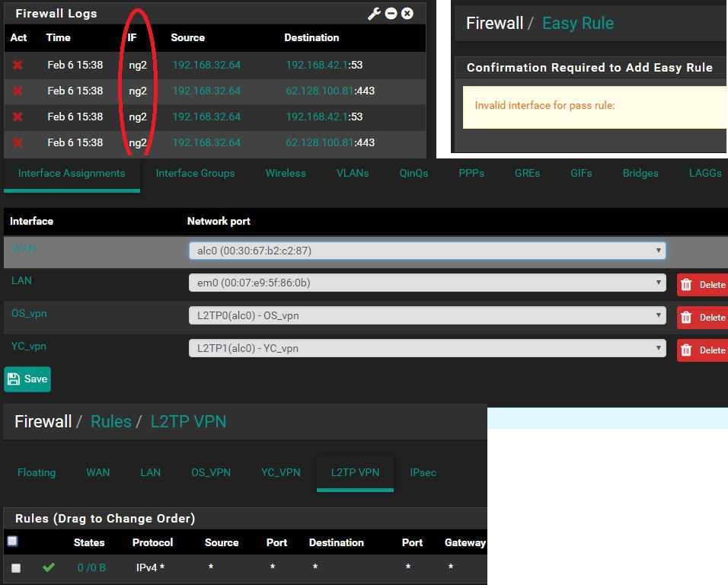The width and height of the screenshot is (728, 585).
Task: Open Firewall Logs widget wrench settings
Action: 374,14
